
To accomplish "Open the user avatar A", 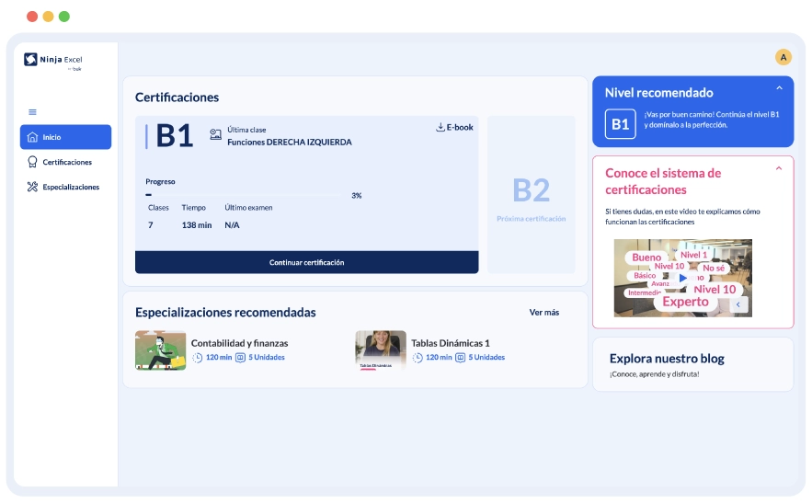I will point(783,57).
